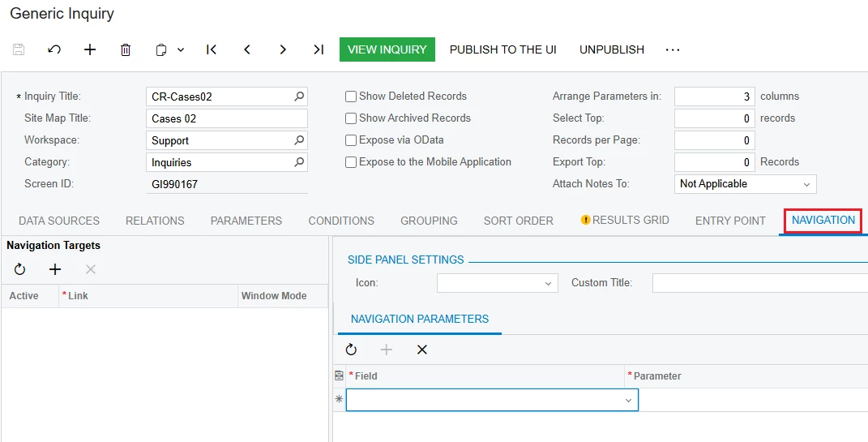Screen dimensions: 868x442
Task: Click the UNPUBLISH button
Action: pyautogui.click(x=612, y=49)
